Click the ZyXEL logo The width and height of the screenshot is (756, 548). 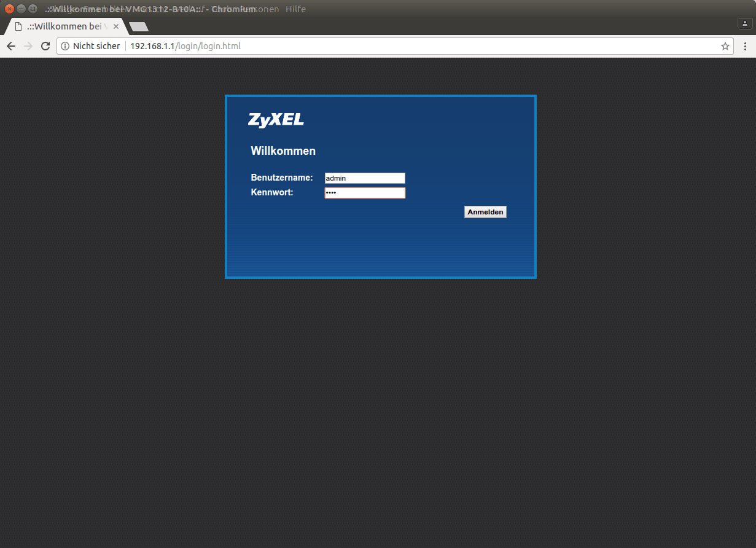[276, 120]
